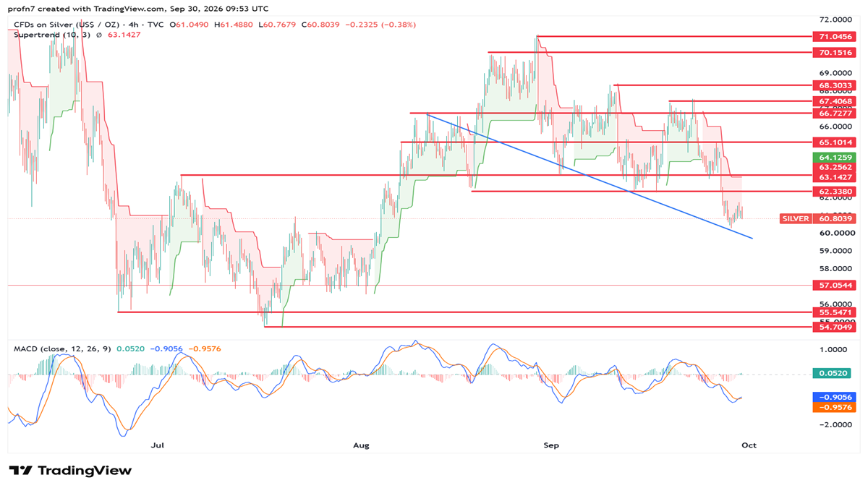Viewport: 868px width, 488px height.
Task: Select the MACD (close, 12, 26, 9) legend
Action: click(x=62, y=348)
